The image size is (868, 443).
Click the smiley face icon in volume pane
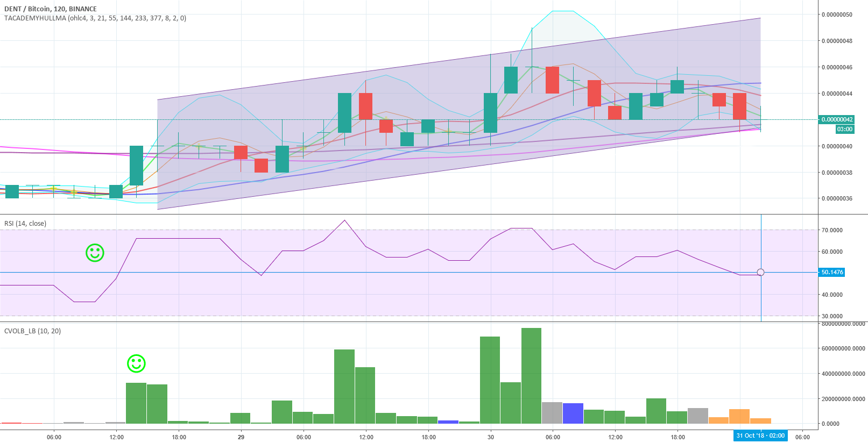click(136, 363)
